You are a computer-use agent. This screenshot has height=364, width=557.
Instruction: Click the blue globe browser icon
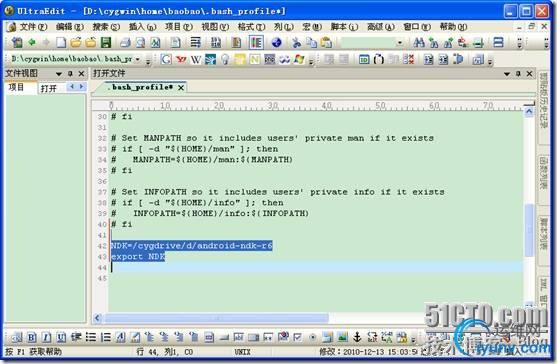276,43
